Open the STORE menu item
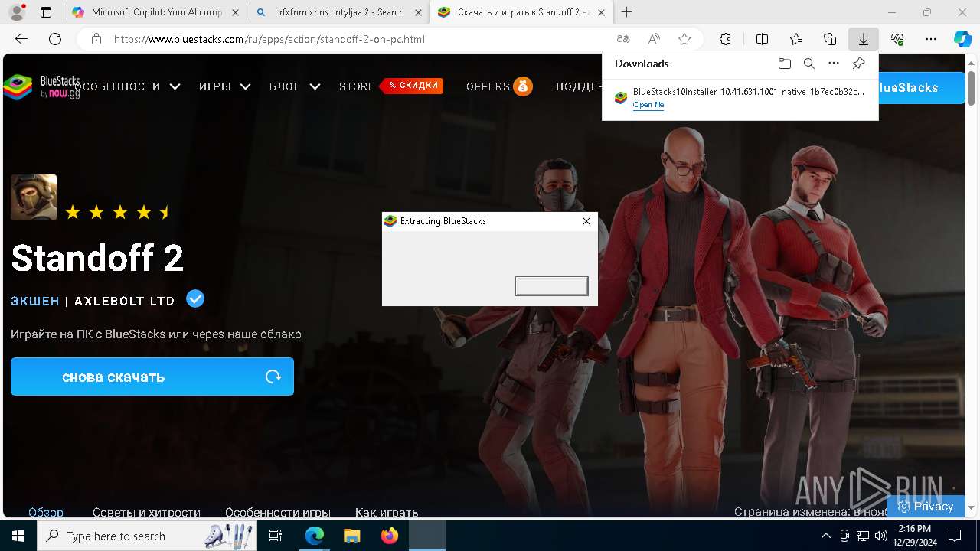Viewport: 980px width, 551px height. click(357, 86)
